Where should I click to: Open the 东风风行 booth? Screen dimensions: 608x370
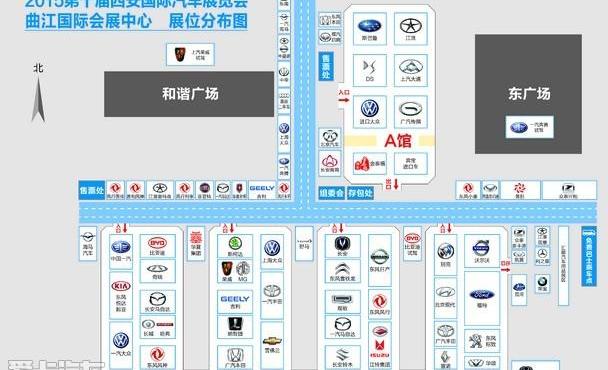tap(380, 304)
